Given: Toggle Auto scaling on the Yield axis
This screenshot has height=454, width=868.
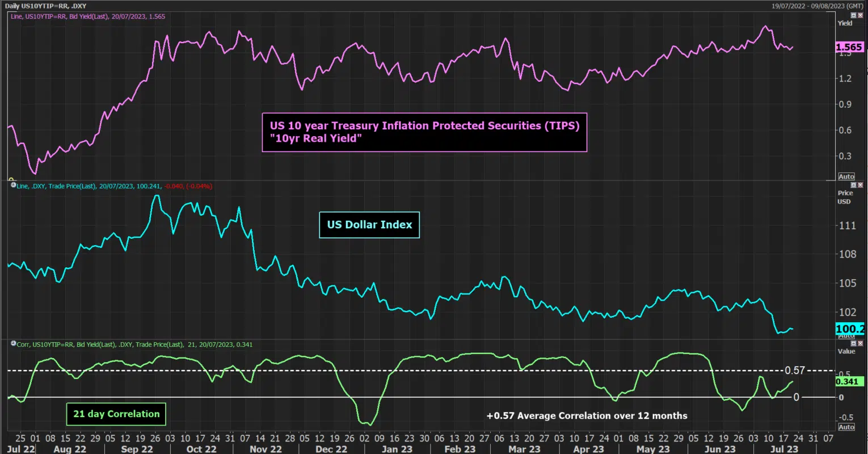Looking at the screenshot, I should pyautogui.click(x=846, y=176).
